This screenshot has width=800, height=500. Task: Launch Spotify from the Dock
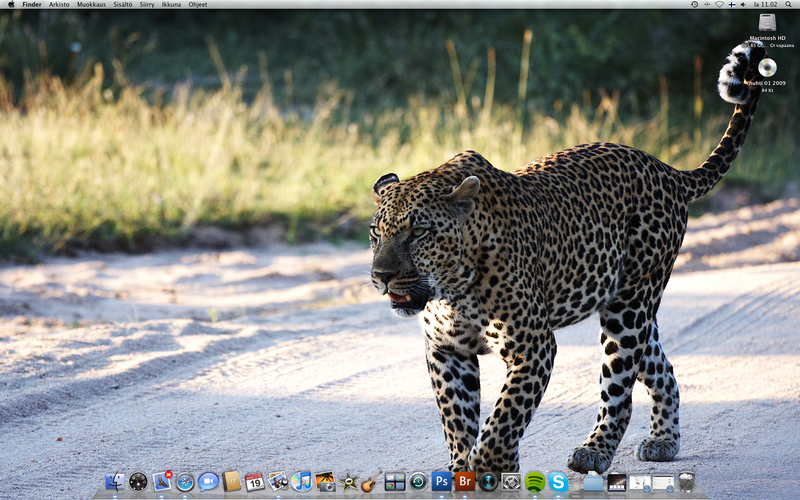pos(535,482)
